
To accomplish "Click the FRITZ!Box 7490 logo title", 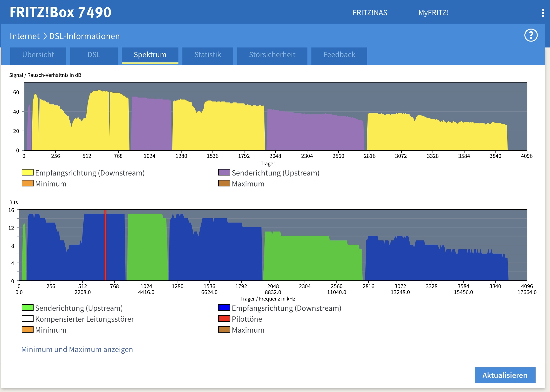I will (x=60, y=12).
